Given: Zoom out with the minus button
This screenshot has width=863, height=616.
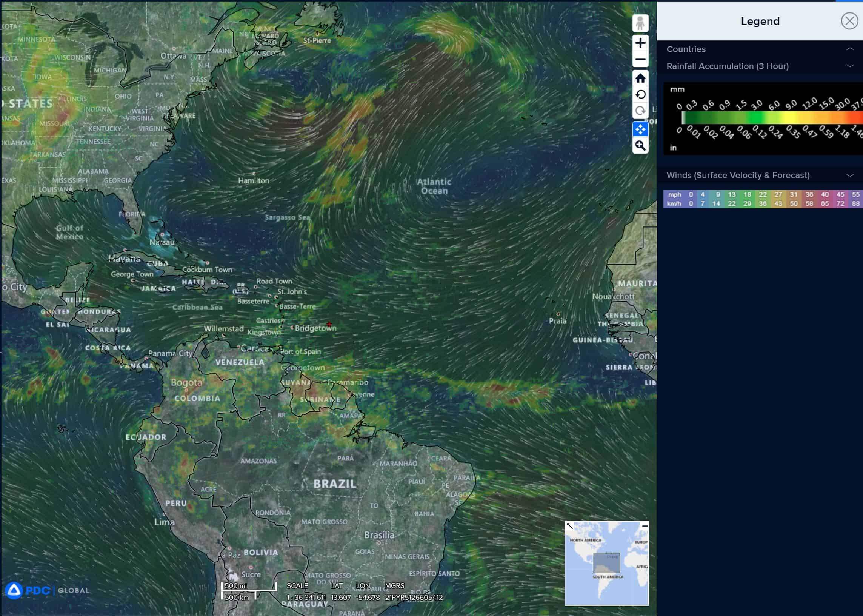Looking at the screenshot, I should coord(640,59).
